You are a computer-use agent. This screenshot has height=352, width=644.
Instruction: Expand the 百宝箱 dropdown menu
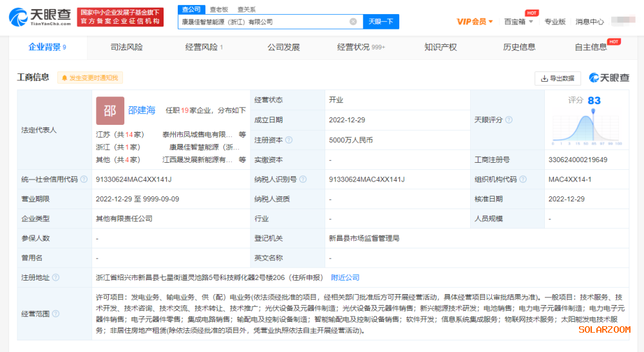coord(518,21)
